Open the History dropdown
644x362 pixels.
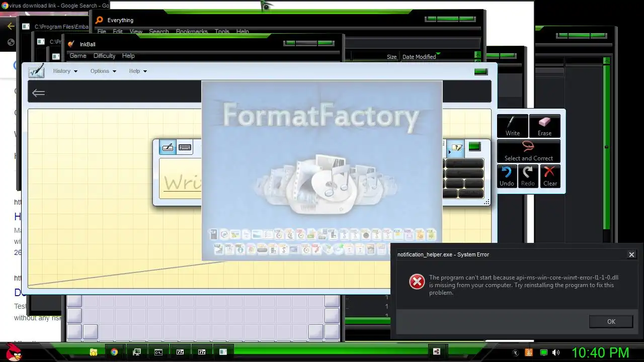(x=65, y=71)
